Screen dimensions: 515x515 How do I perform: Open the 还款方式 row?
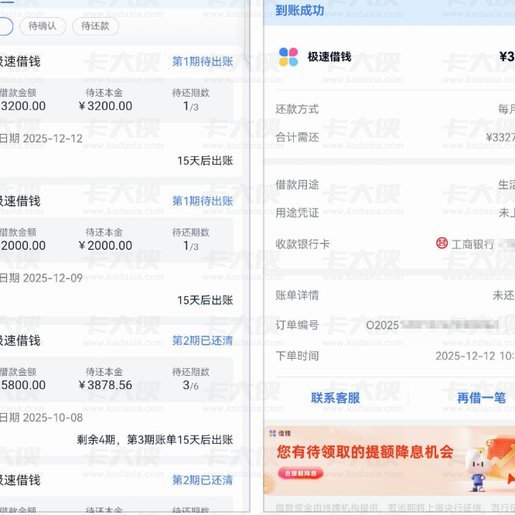395,109
